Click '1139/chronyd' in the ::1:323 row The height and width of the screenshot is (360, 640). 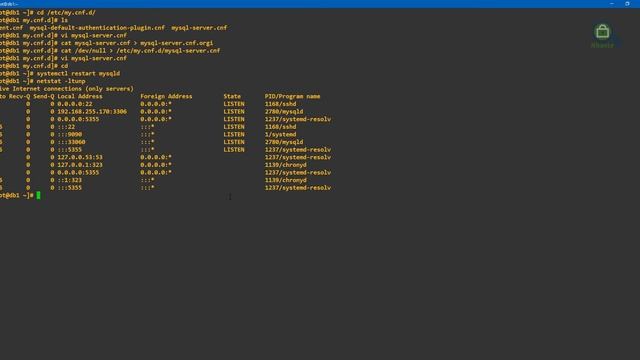point(285,180)
